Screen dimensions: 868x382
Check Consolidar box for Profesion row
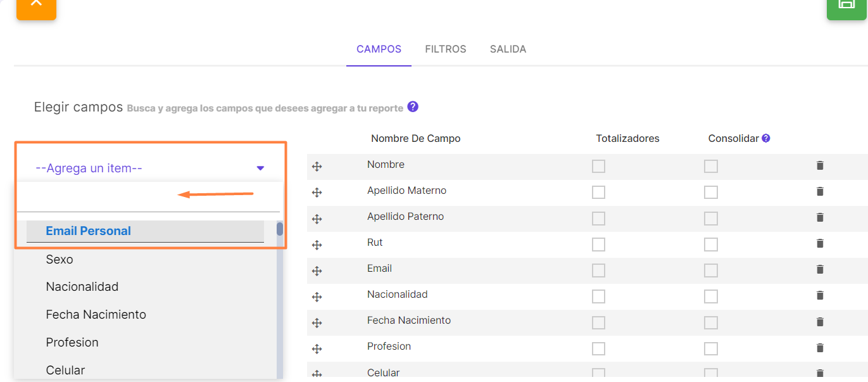click(711, 348)
